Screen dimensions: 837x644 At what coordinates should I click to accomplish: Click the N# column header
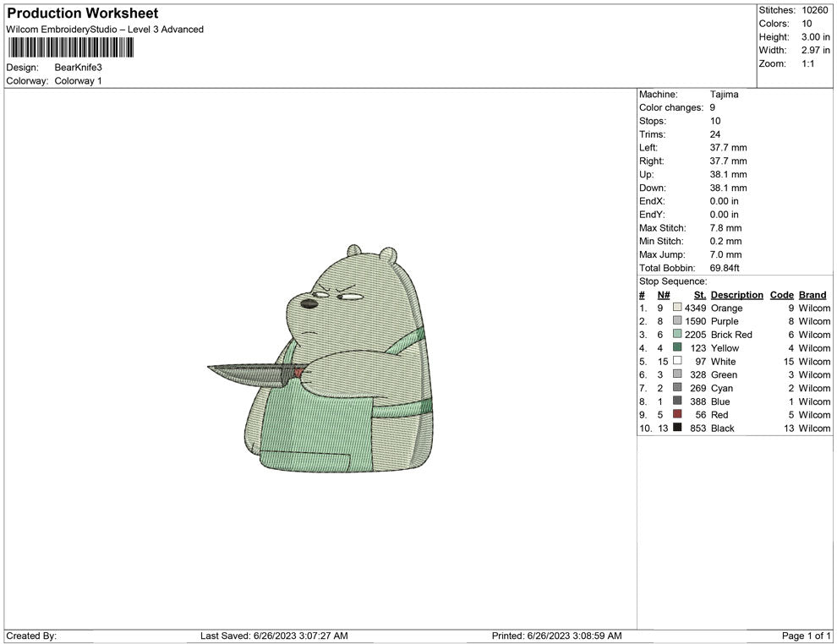[664, 294]
